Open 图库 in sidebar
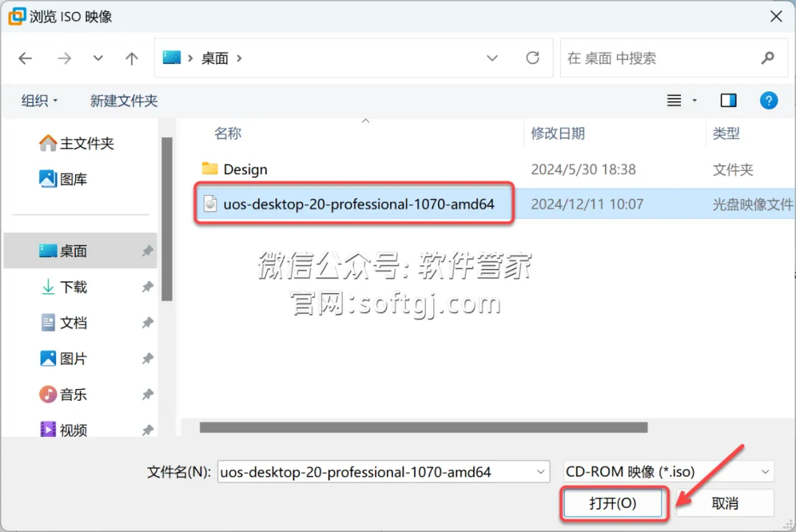 coord(63,179)
